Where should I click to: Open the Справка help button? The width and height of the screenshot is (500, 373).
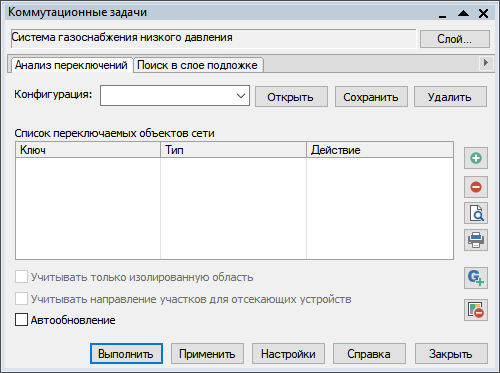(x=369, y=354)
